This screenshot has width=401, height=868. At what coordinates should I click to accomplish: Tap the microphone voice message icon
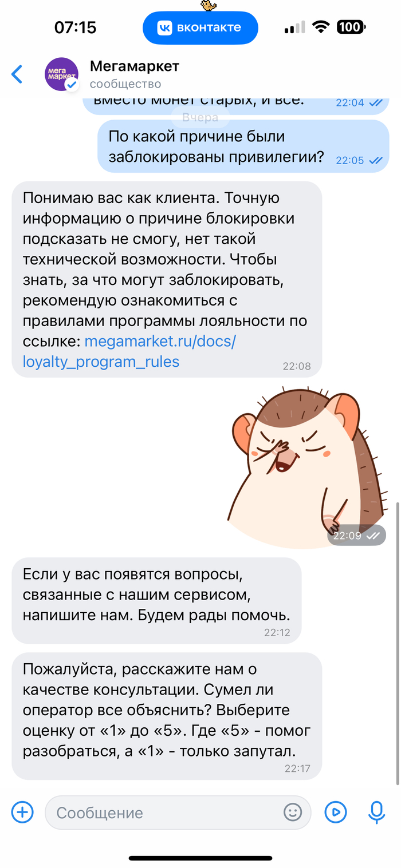pos(376,812)
